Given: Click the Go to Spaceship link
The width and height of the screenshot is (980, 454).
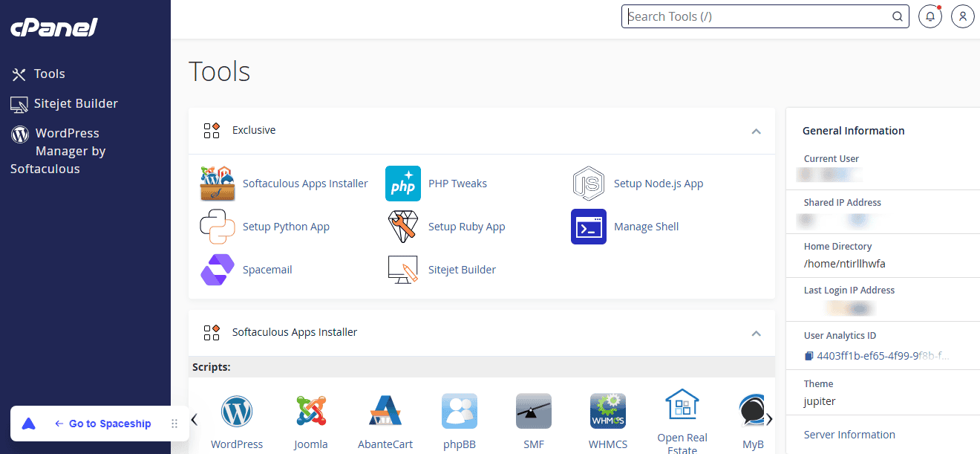Looking at the screenshot, I should click(102, 424).
